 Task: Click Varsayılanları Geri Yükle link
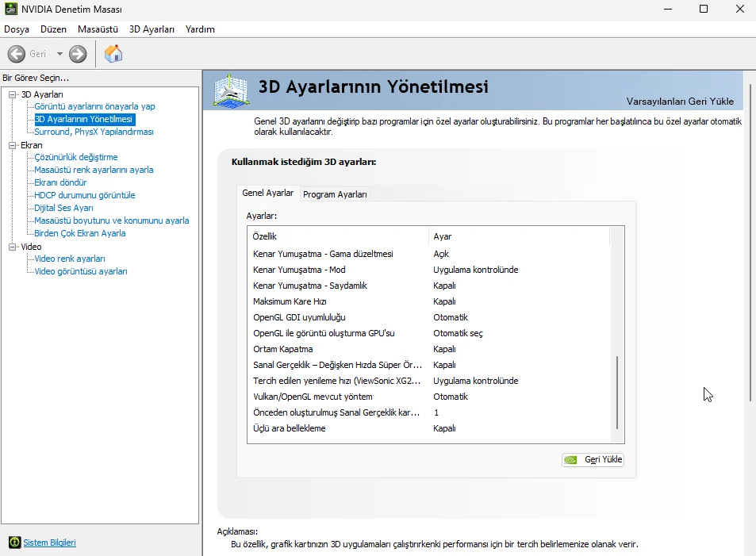click(x=680, y=102)
